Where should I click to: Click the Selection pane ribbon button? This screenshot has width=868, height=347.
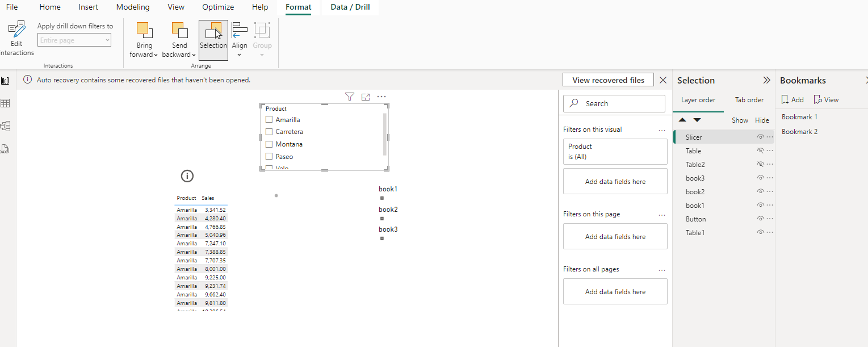(213, 40)
